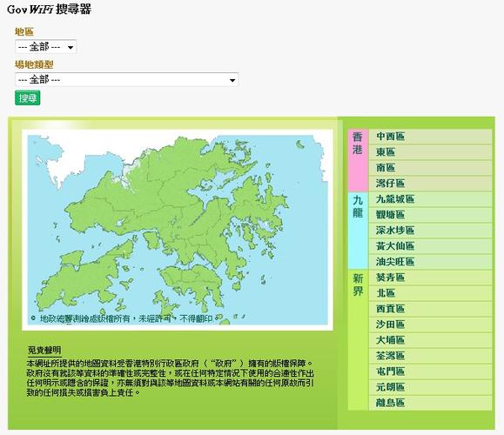This screenshot has width=504, height=435.
Task: Select 中西區 in the district list
Action: 430,137
